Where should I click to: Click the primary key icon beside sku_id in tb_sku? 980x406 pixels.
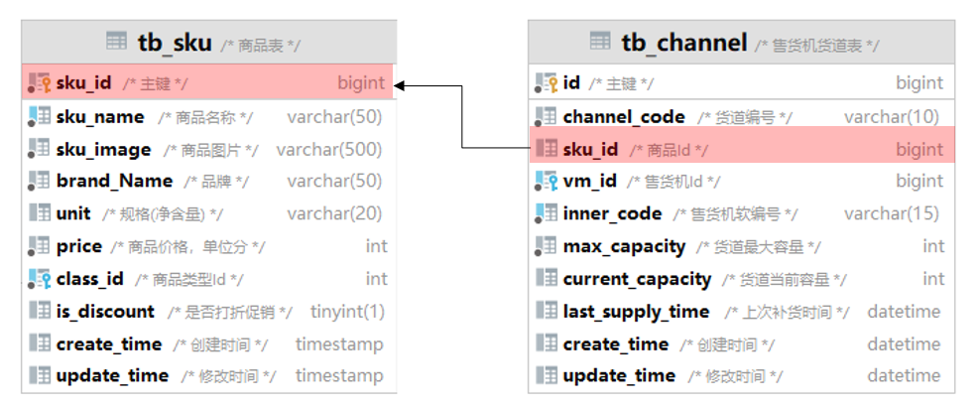pos(40,83)
